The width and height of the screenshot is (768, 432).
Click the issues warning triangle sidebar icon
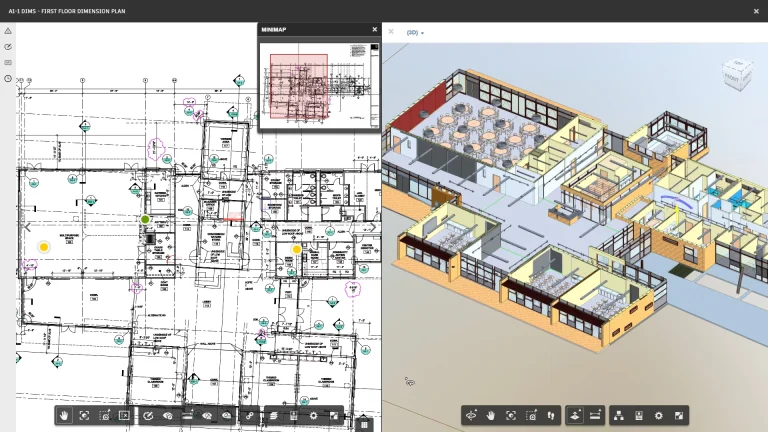point(8,31)
